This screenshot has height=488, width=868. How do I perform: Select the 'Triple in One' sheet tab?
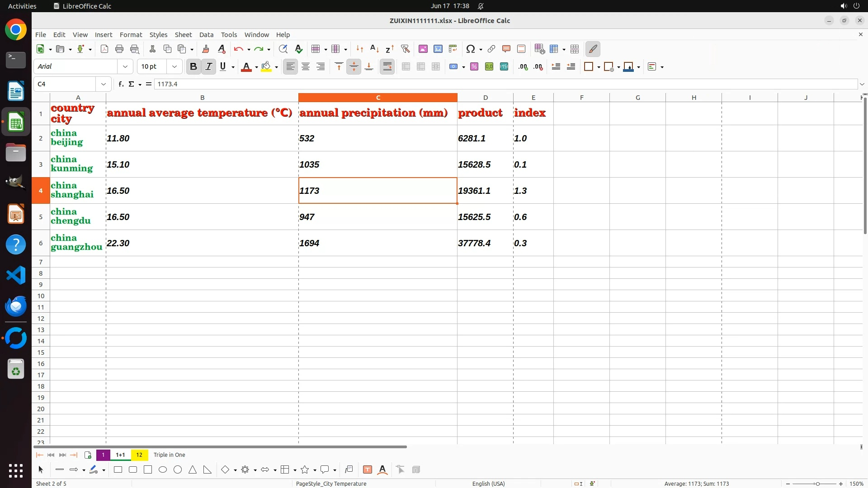169,455
